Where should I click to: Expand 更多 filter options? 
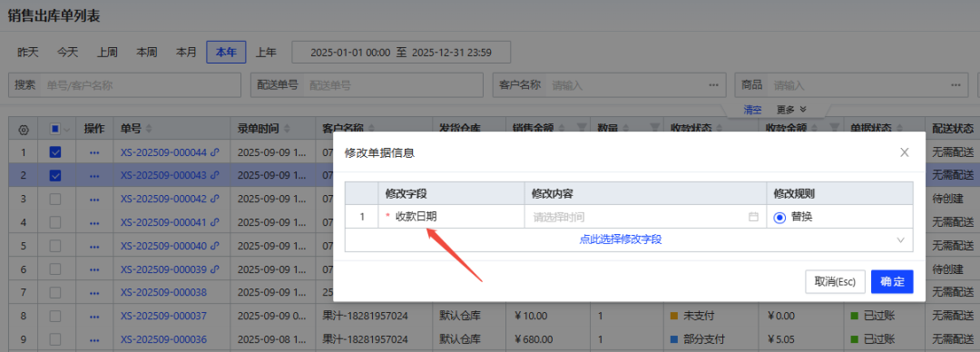coord(791,110)
